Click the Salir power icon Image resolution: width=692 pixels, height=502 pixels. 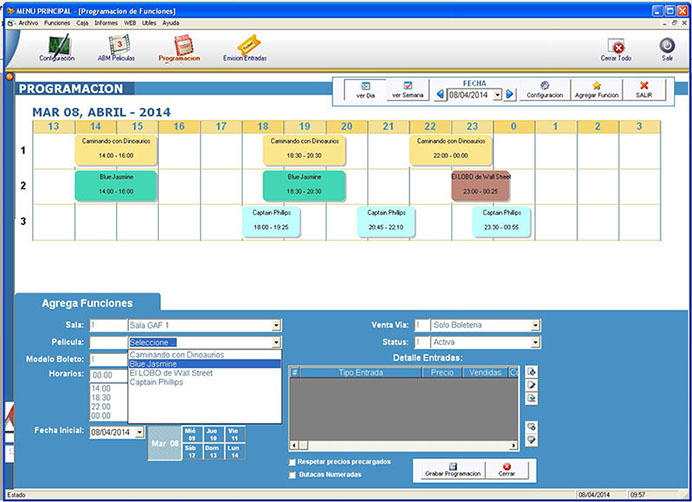click(x=666, y=48)
